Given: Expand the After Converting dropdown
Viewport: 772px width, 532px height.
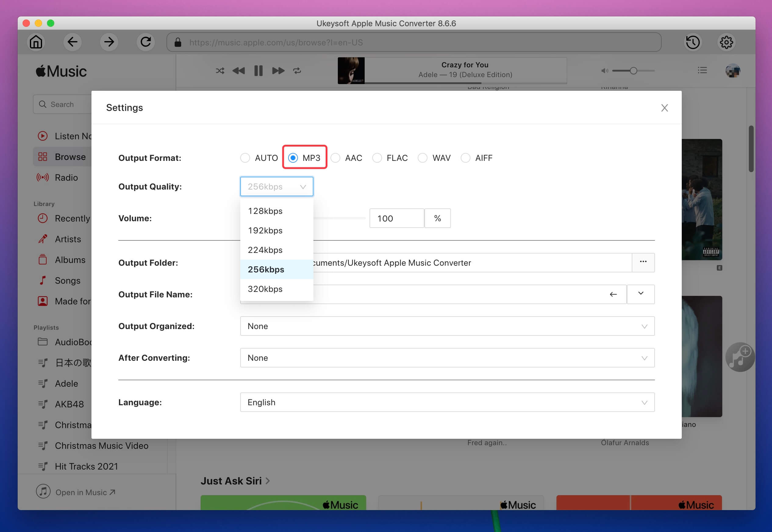Looking at the screenshot, I should pyautogui.click(x=448, y=357).
